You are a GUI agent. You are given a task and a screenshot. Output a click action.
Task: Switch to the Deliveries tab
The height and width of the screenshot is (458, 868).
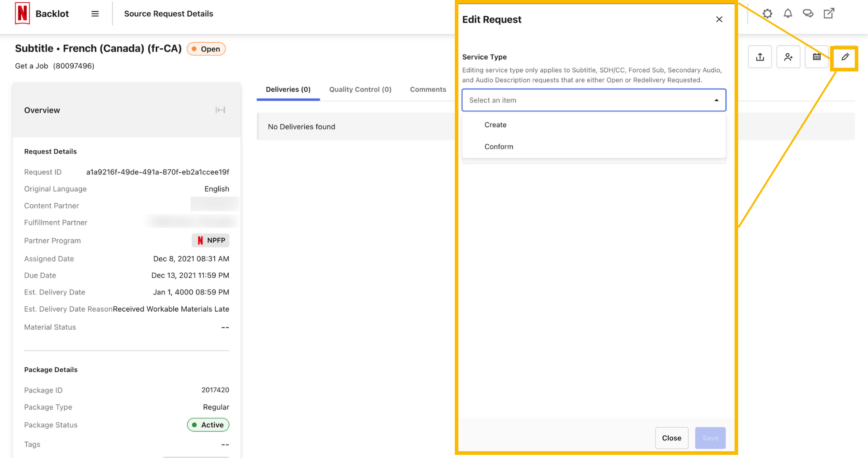(288, 89)
